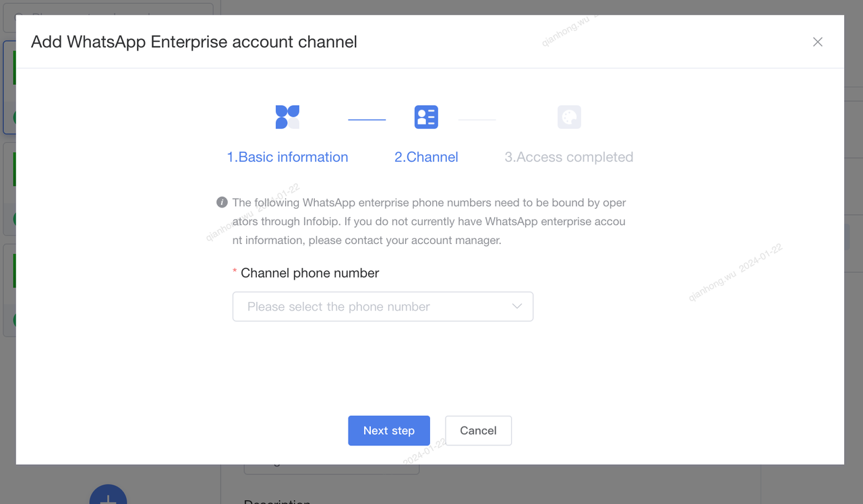Click the Access completed step icon
The width and height of the screenshot is (863, 504).
569,117
